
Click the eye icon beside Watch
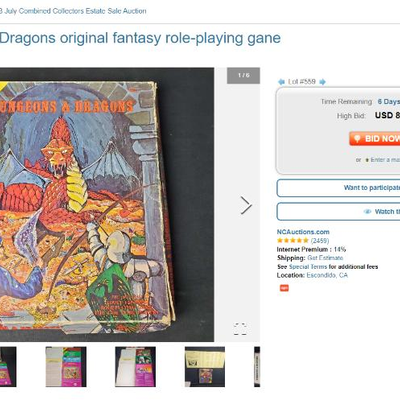click(367, 212)
